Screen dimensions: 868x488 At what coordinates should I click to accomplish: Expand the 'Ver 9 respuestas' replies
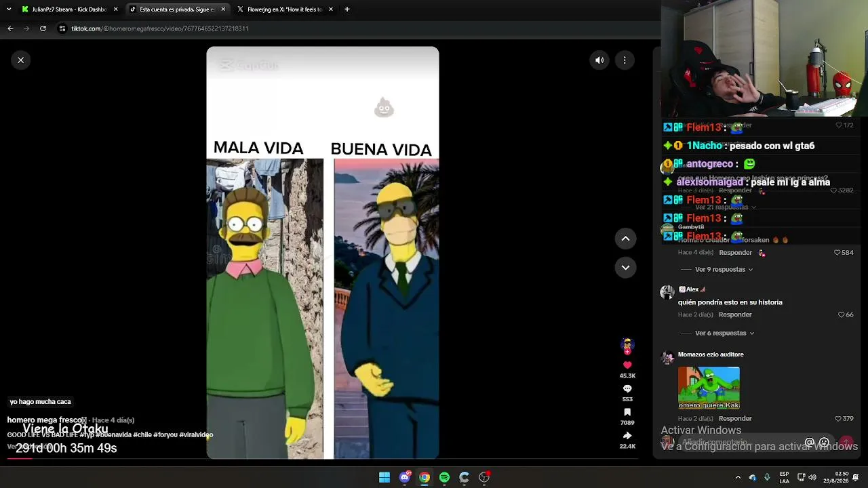click(724, 270)
